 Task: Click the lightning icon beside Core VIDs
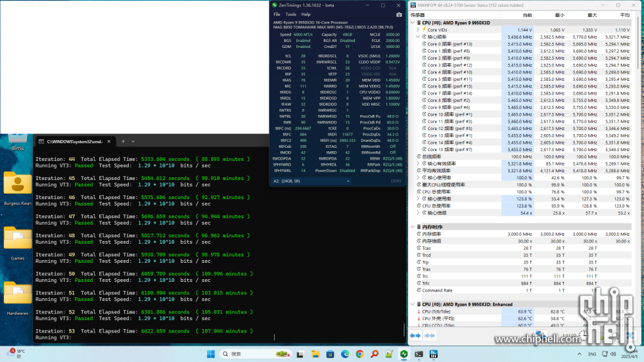tap(425, 30)
